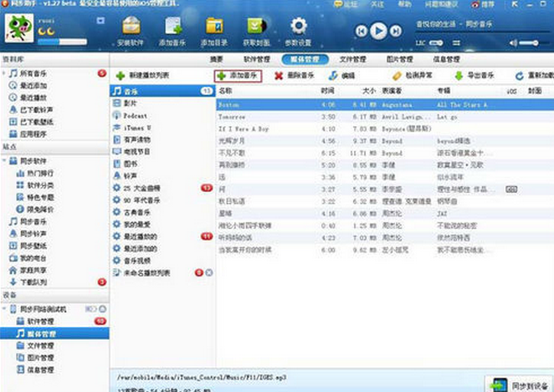Click 导出音乐 export music button
The width and height of the screenshot is (554, 392).
tap(475, 75)
